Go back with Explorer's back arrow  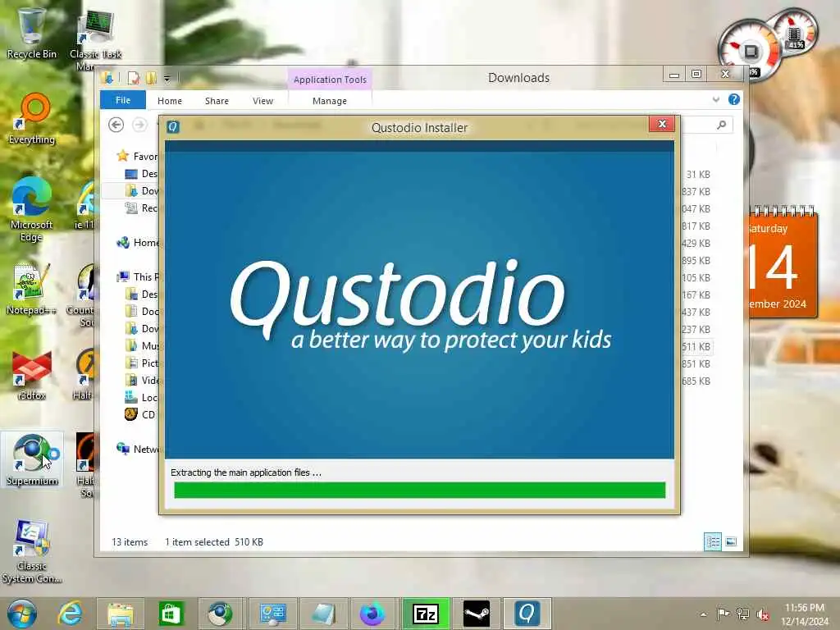point(116,125)
